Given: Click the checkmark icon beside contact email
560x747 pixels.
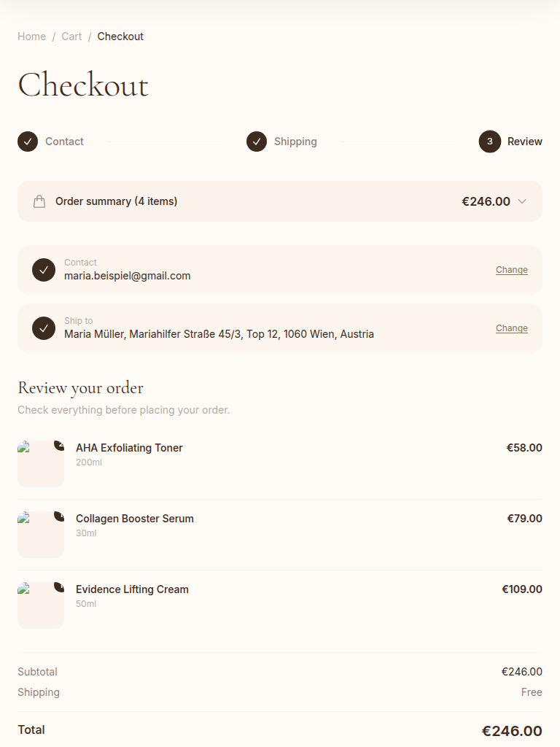Looking at the screenshot, I should point(44,270).
